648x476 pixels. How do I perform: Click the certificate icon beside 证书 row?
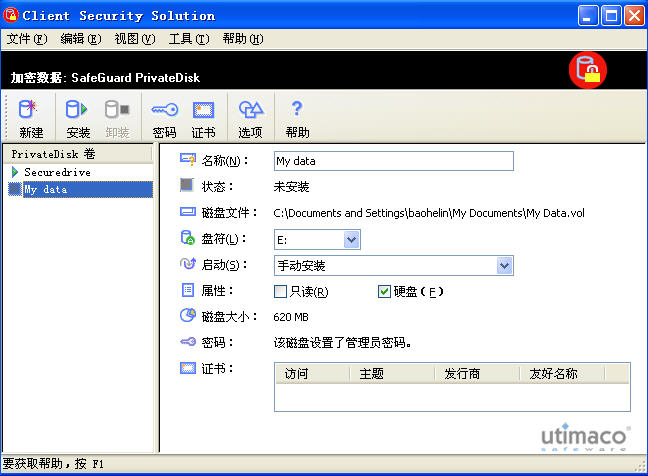point(188,368)
